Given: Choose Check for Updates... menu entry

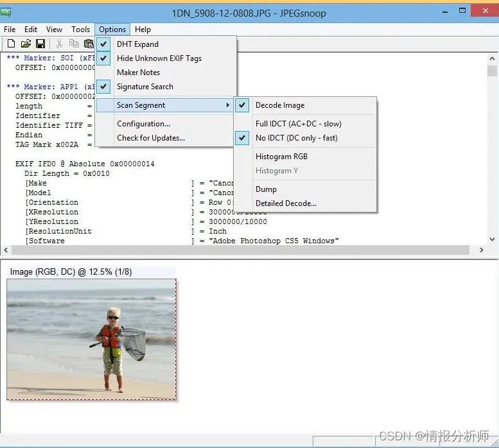Looking at the screenshot, I should (166, 138).
